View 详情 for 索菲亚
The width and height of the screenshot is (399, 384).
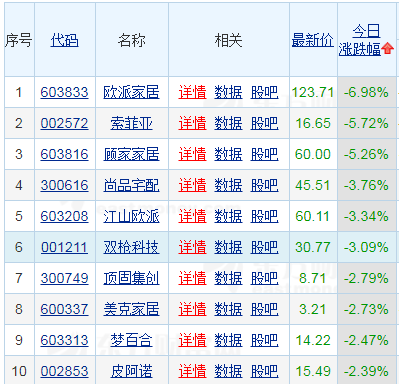[192, 123]
